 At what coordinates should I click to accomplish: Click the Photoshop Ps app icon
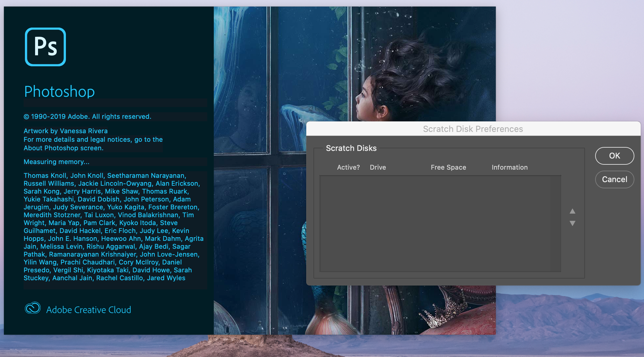point(45,47)
